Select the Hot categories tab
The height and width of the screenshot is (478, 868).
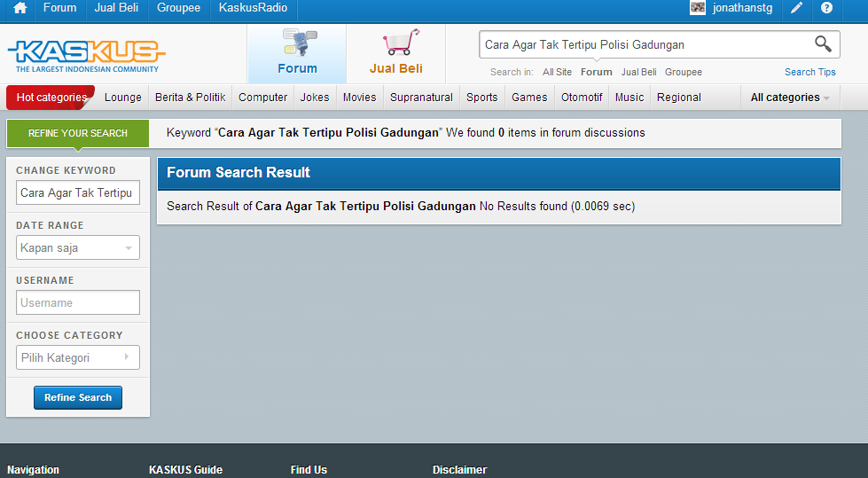coord(51,98)
